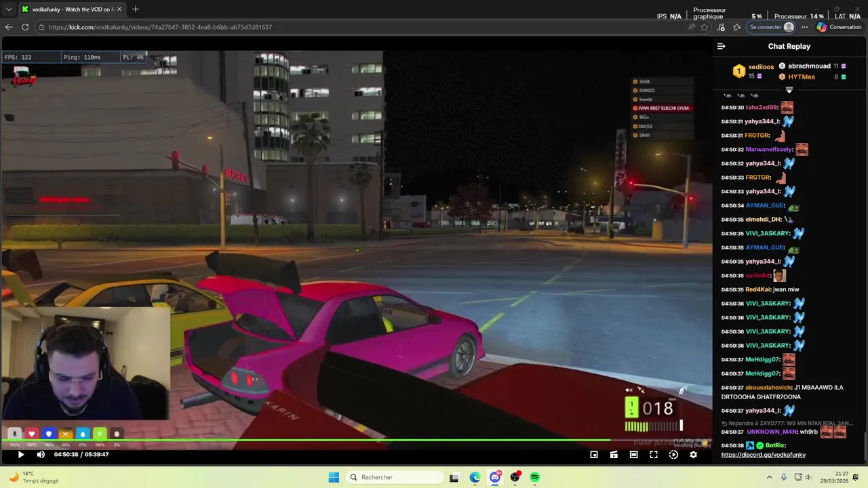Click water drop thirst HUD icon
Image resolution: width=868 pixels, height=488 pixels.
tap(83, 434)
